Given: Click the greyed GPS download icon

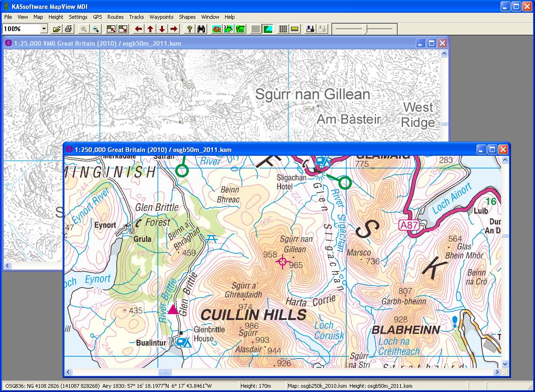Looking at the screenshot, I should (322, 29).
